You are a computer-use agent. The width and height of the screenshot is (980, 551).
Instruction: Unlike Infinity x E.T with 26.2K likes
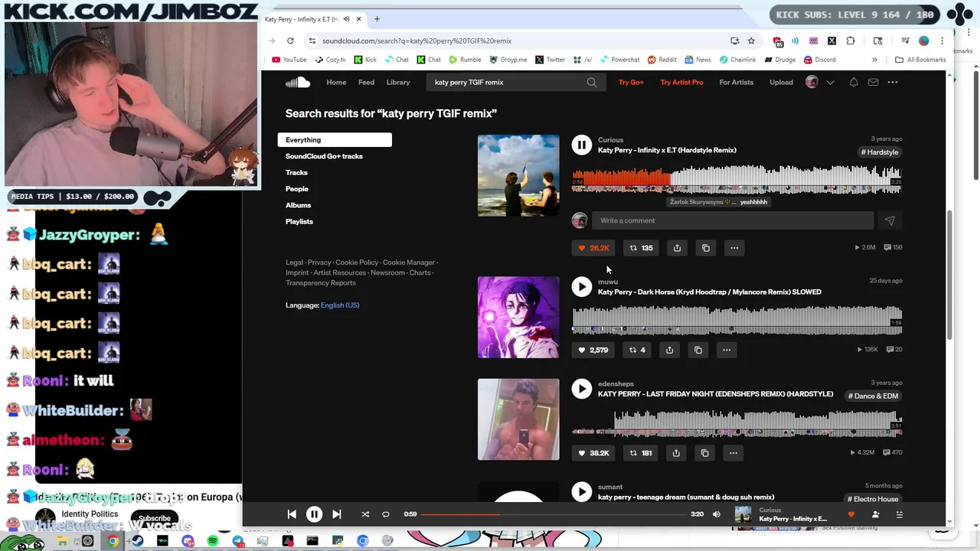pos(593,248)
